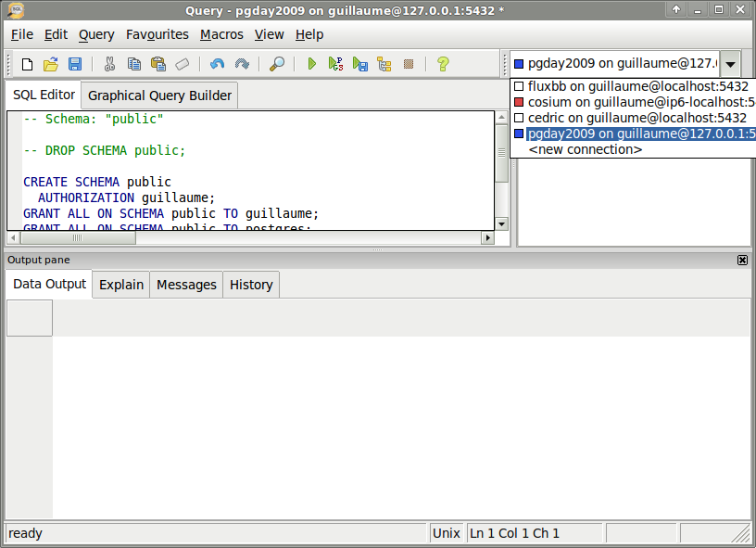Viewport: 756px width, 548px height.
Task: Click the Undo arrow icon
Action: tap(217, 64)
